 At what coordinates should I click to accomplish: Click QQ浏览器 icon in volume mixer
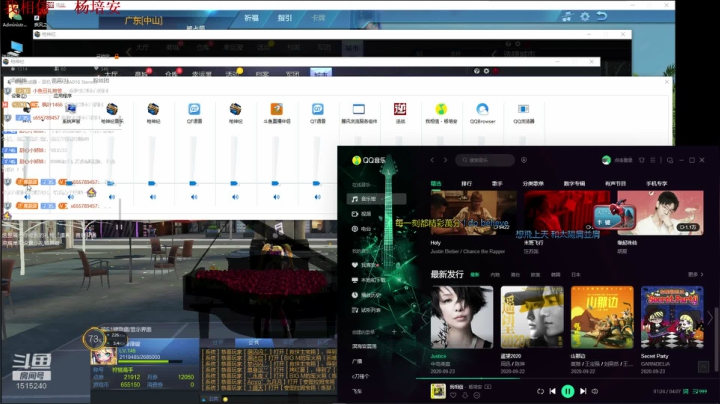tap(523, 109)
